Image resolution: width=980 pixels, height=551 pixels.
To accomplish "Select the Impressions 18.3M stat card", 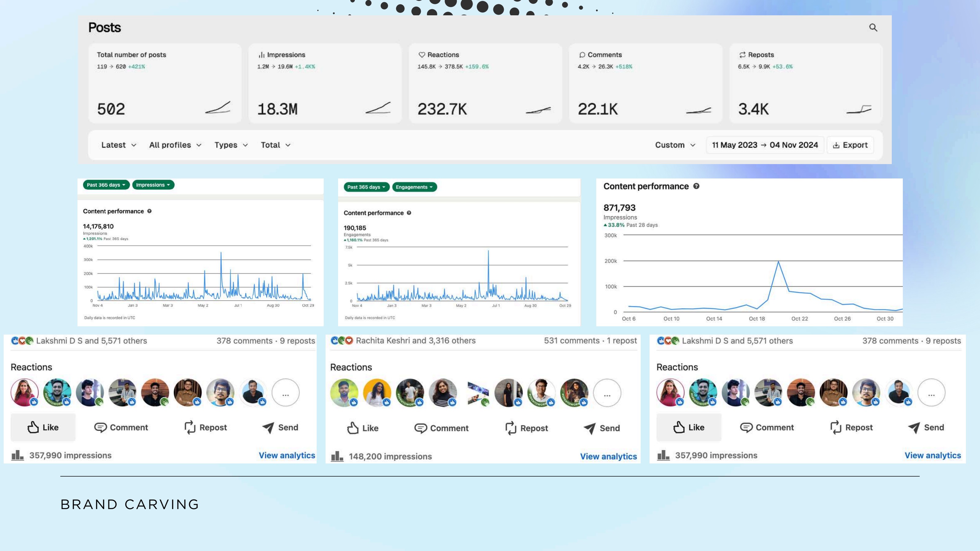I will tap(325, 83).
